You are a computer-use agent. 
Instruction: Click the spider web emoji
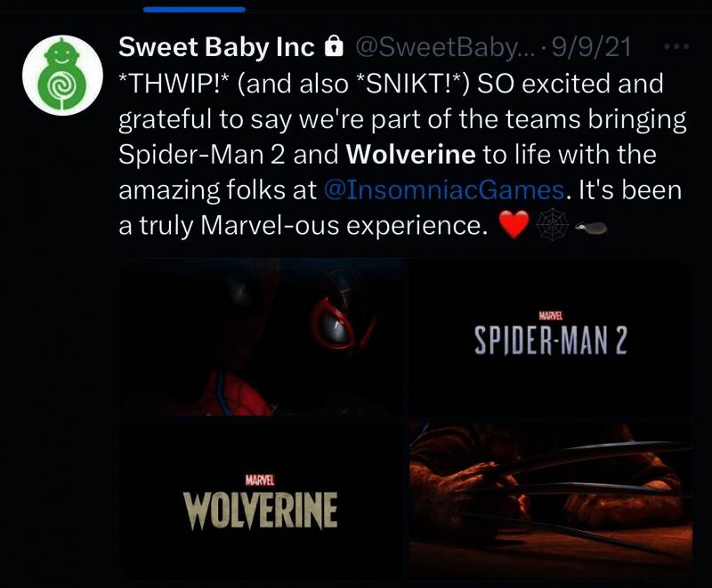553,224
